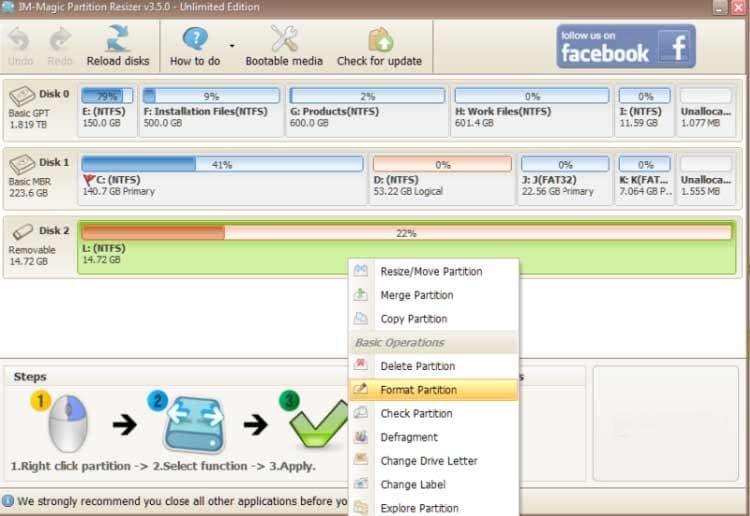The height and width of the screenshot is (516, 750).
Task: Click the Check Partition menu icon
Action: tap(361, 412)
